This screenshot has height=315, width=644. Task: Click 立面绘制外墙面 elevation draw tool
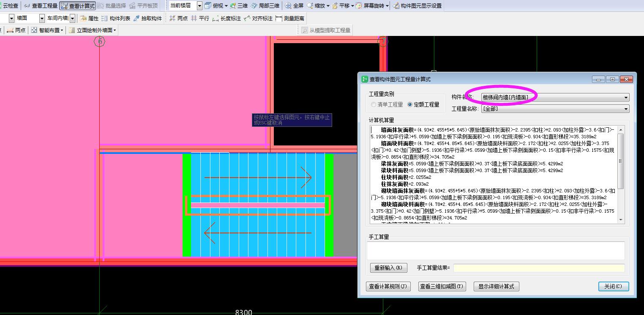pos(92,30)
